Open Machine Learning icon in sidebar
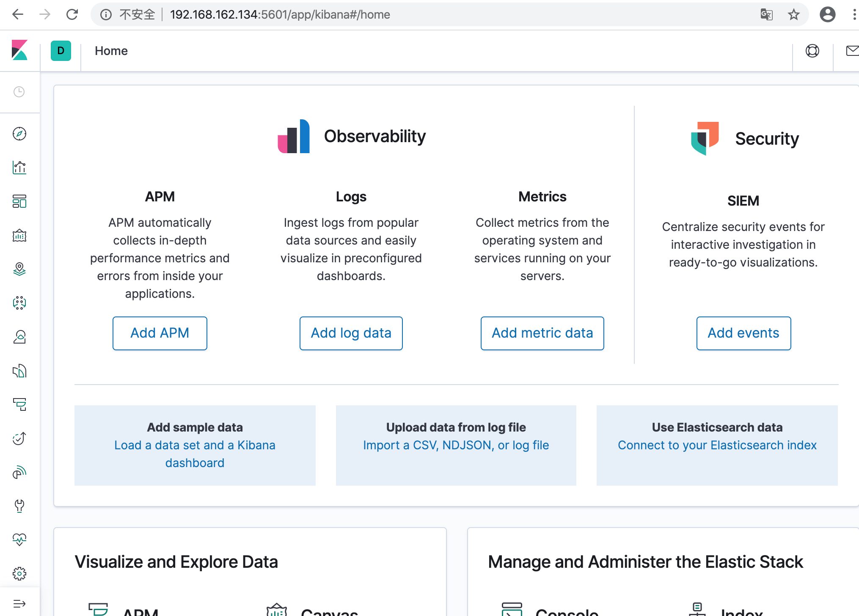 [19, 303]
